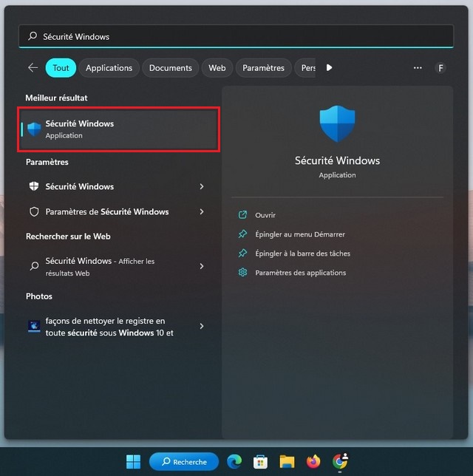The height and width of the screenshot is (476, 473).
Task: Expand Paramètres de Sécurité Windows chevron
Action: (x=201, y=212)
